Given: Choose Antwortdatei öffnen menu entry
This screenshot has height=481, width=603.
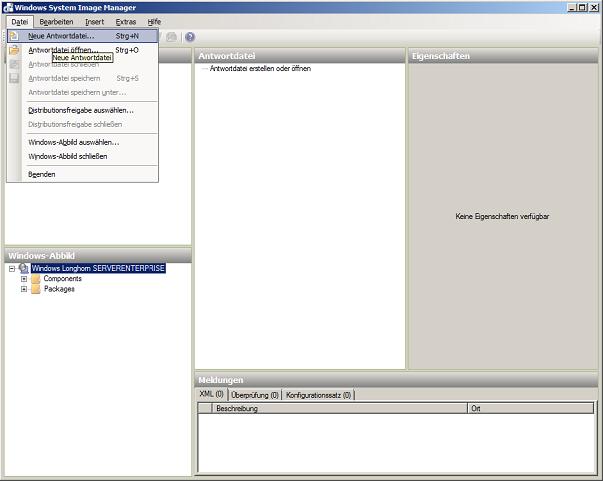Looking at the screenshot, I should point(83,50).
